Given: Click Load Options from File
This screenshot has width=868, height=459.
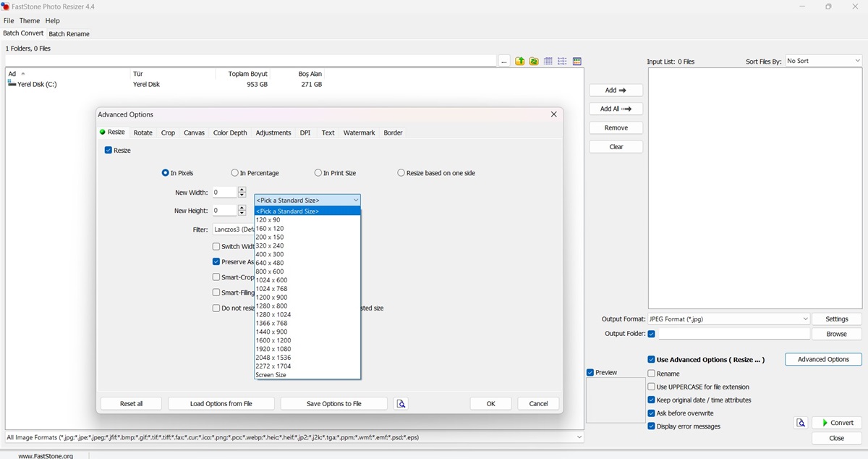Looking at the screenshot, I should (221, 404).
